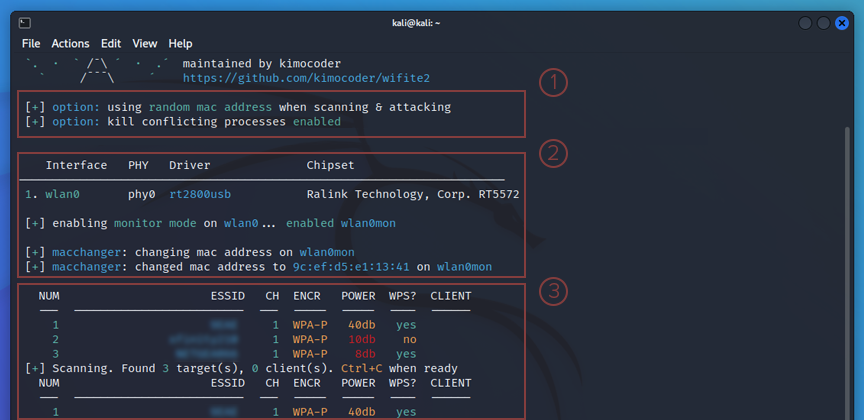Click the terminal icon in title bar
864x420 pixels.
pyautogui.click(x=25, y=23)
